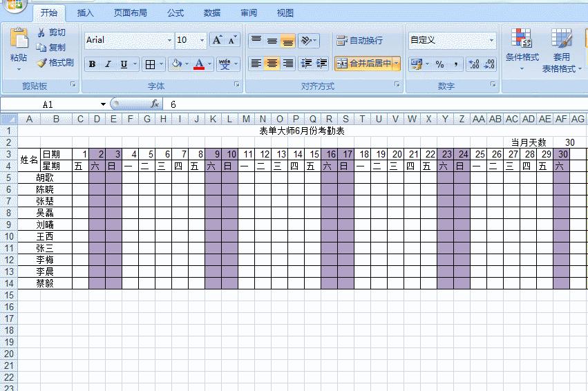This screenshot has height=391, width=588.
Task: Apply the red font color
Action: (199, 64)
